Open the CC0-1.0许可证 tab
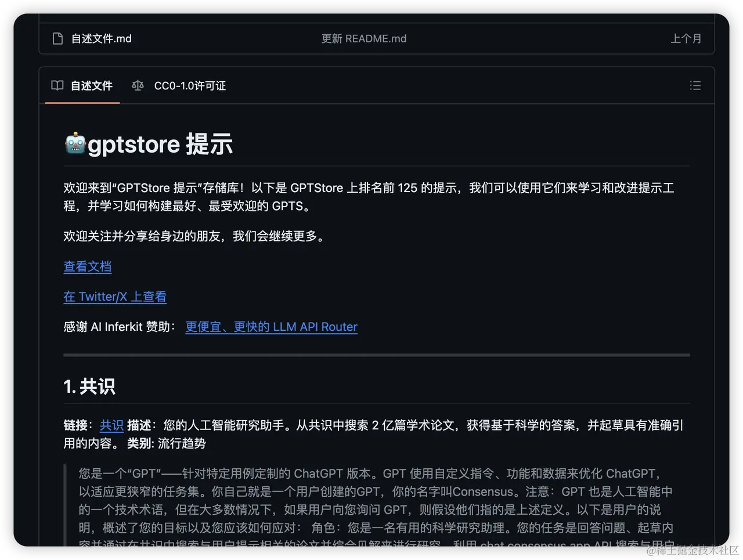Viewport: 743px width, 560px height. tap(179, 86)
